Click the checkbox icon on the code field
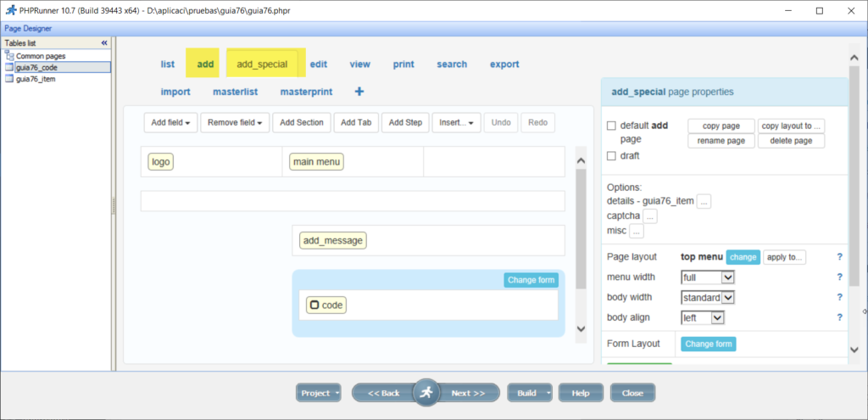 point(314,305)
